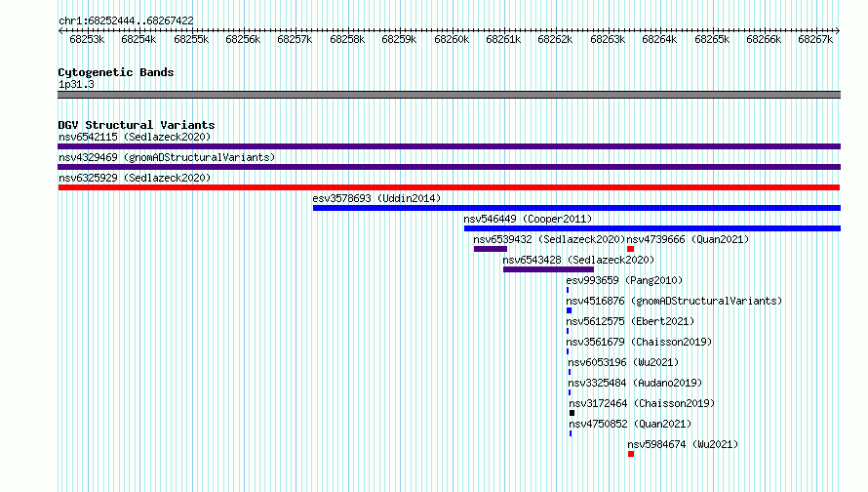The width and height of the screenshot is (868, 492).
Task: Click the 68259k ruler tick label
Action: 399,40
